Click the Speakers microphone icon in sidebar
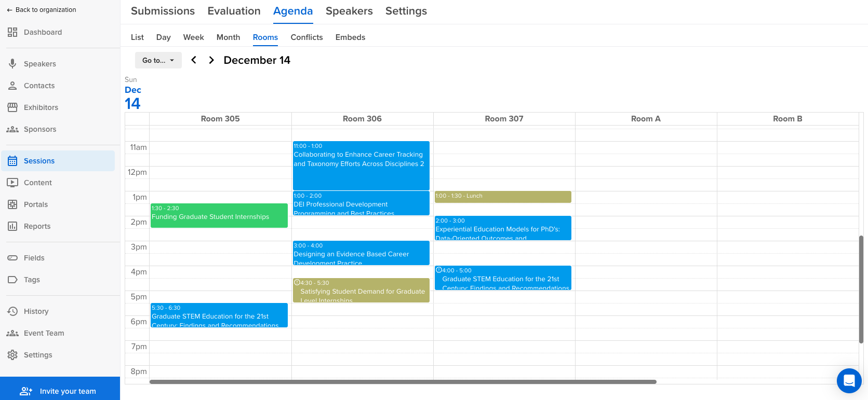Viewport: 868px width, 400px height. point(12,64)
